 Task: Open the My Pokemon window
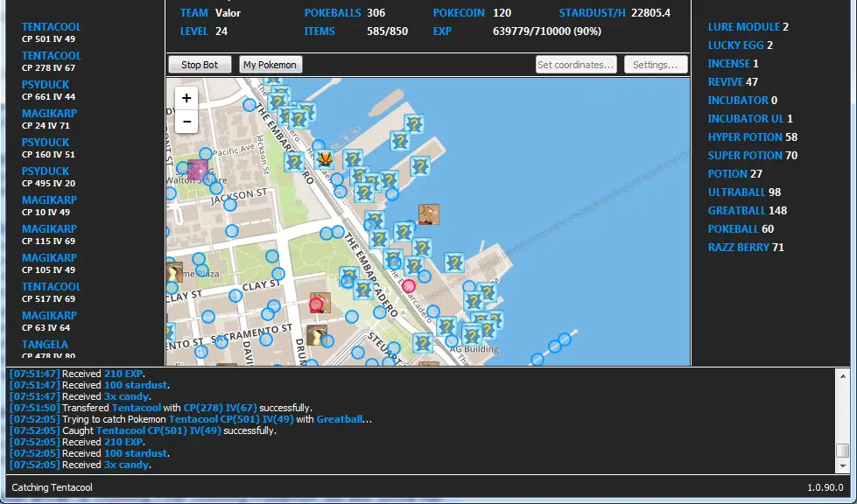point(270,65)
